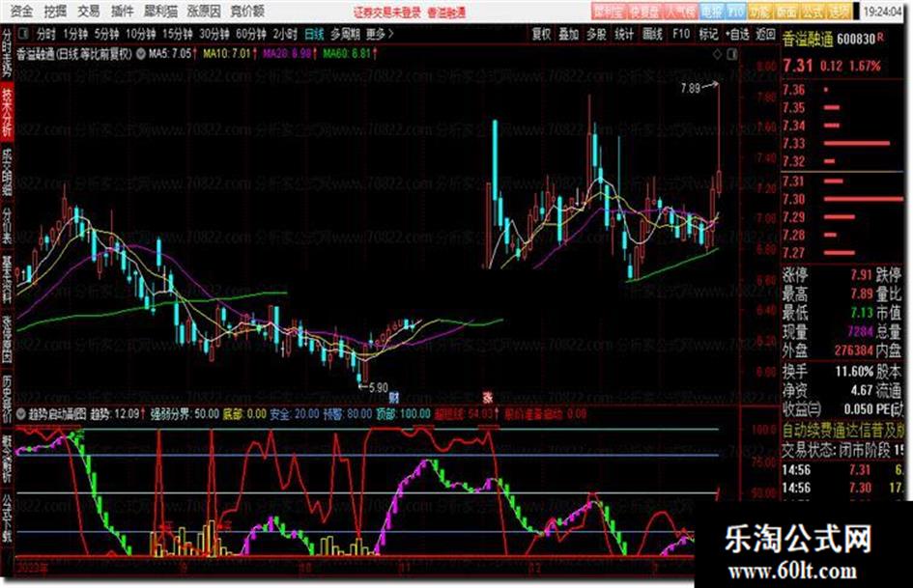Click the window icon beside the diamond icon
This screenshot has width=913, height=588.
click(x=732, y=54)
